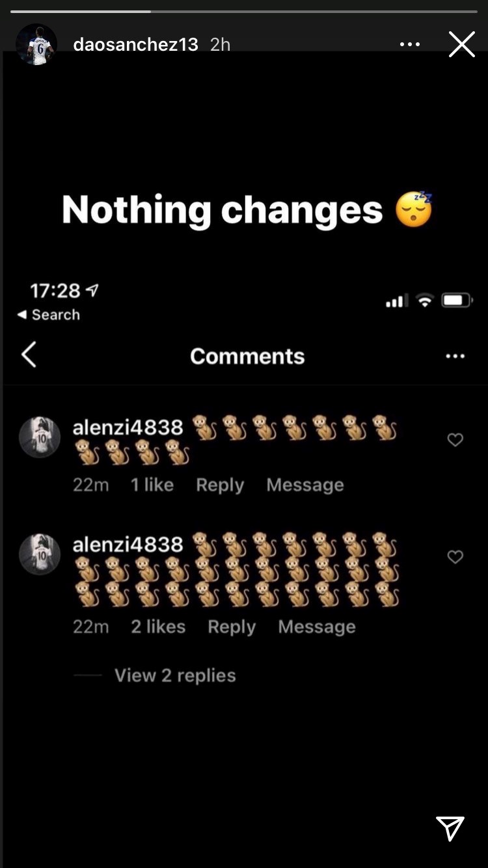Open the first alenzi4838 avatar
This screenshot has height=868, width=488.
[40, 437]
